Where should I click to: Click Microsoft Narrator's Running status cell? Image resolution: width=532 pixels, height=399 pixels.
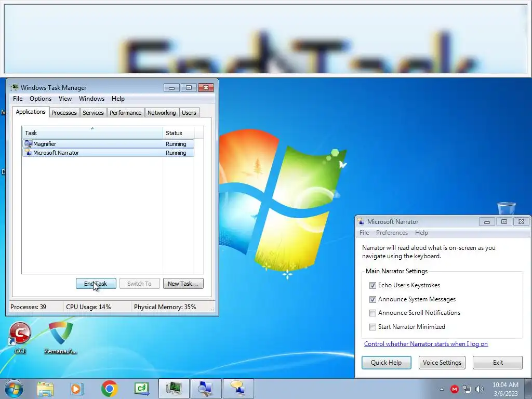coord(176,153)
